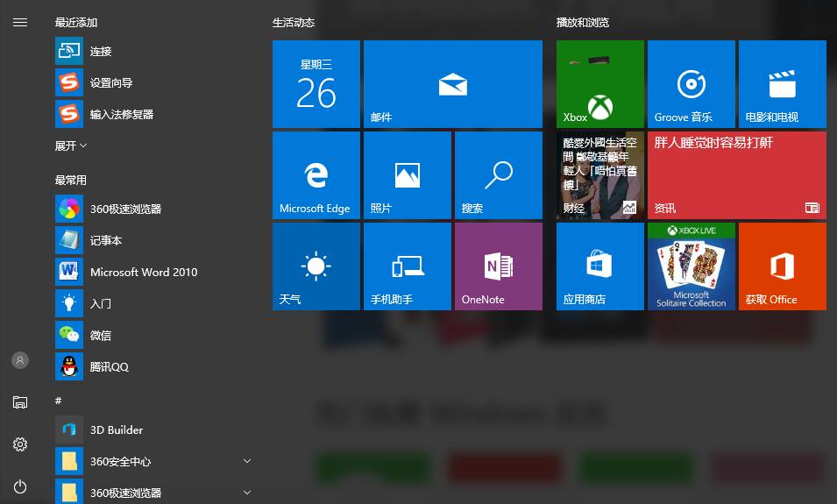Open the 天气 Weather tile
The width and height of the screenshot is (837, 504).
316,266
